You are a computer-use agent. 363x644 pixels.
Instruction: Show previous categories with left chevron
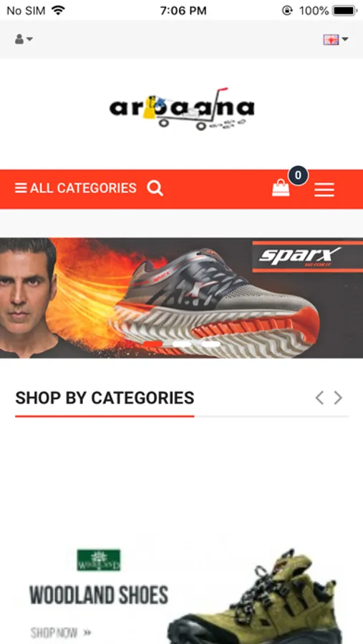(x=319, y=398)
